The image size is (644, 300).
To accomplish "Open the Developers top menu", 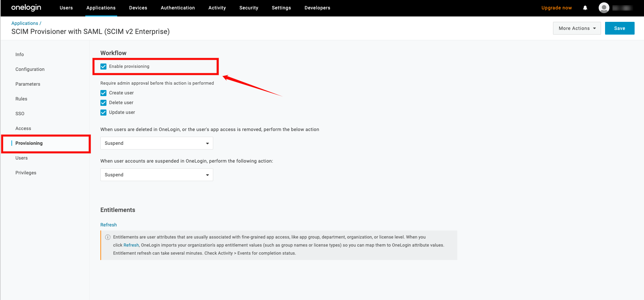I will pos(317,8).
